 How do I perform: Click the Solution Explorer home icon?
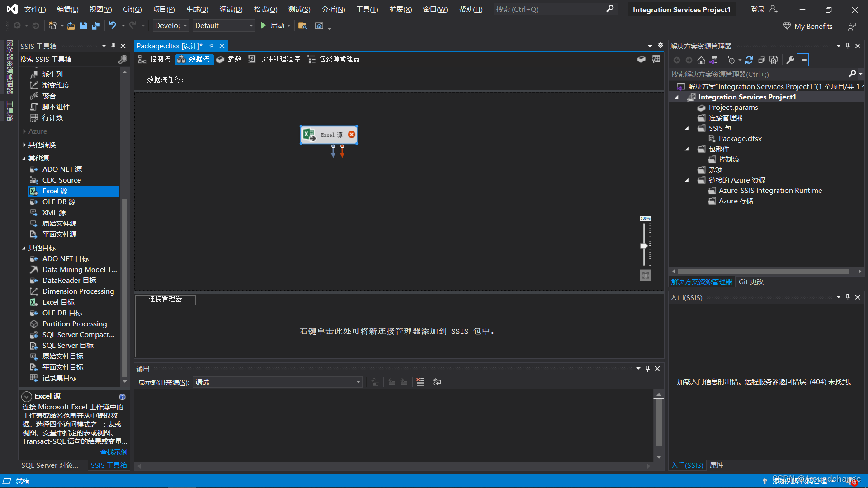[701, 60]
